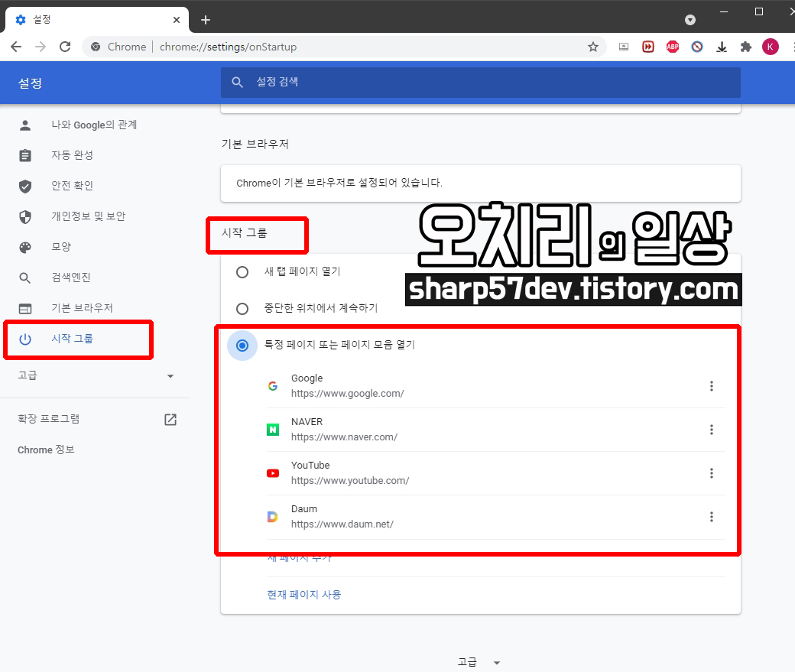The width and height of the screenshot is (795, 672).
Task: Click 현재 페이지 사용 link
Action: [304, 595]
